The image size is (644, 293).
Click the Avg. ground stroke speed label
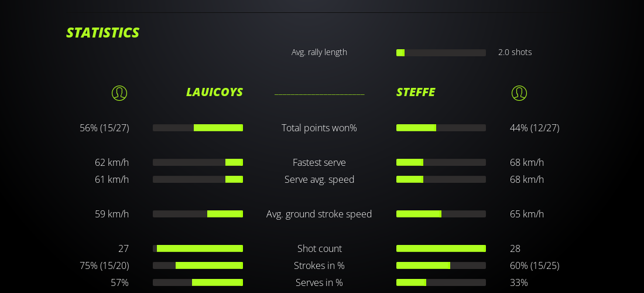[x=319, y=214]
